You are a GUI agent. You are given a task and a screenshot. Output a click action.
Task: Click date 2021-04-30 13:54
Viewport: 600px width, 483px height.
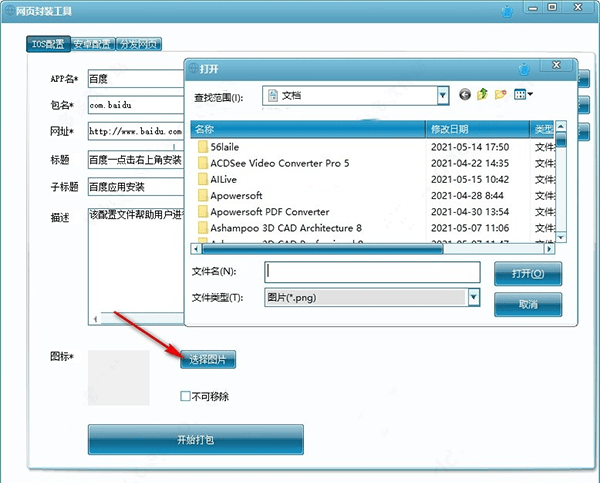(x=470, y=212)
